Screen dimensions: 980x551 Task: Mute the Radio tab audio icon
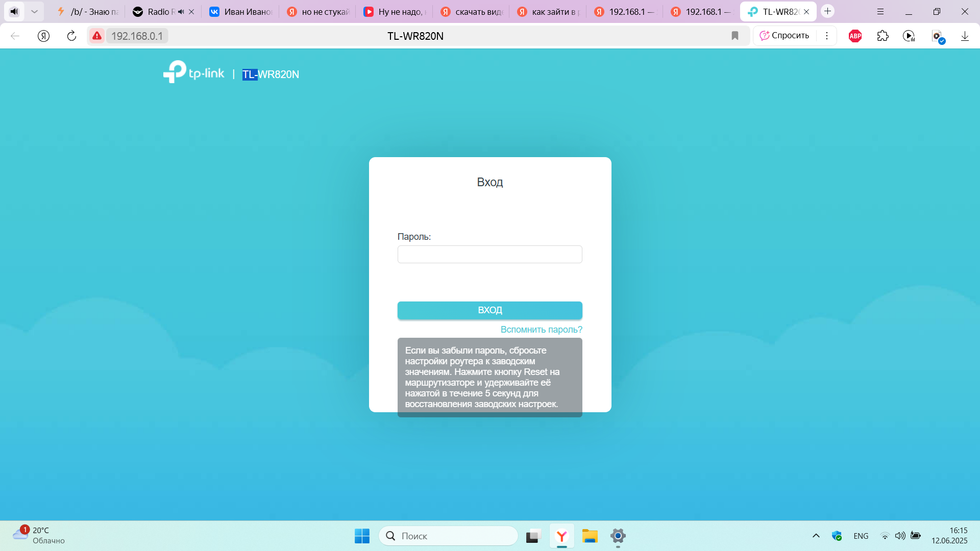pyautogui.click(x=181, y=12)
